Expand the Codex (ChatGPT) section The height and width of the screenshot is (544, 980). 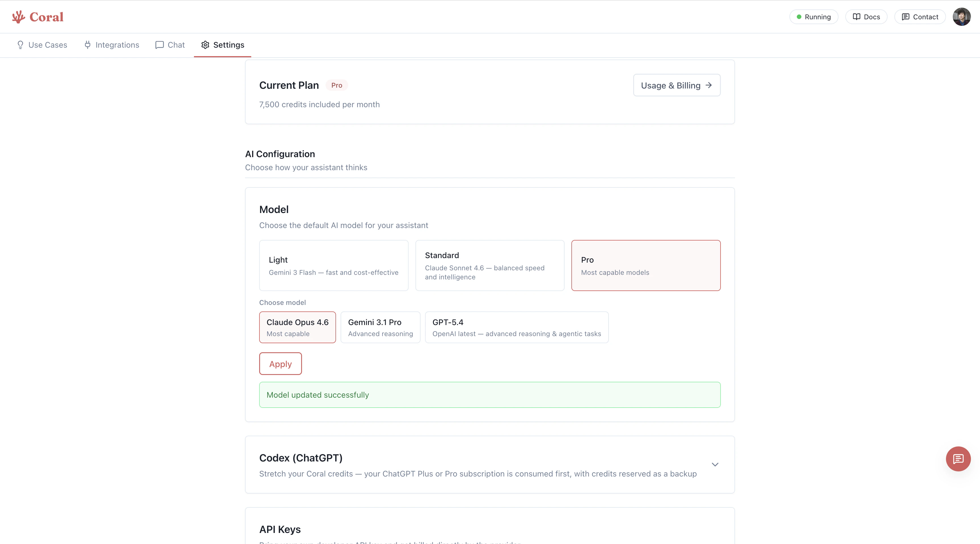pyautogui.click(x=715, y=465)
